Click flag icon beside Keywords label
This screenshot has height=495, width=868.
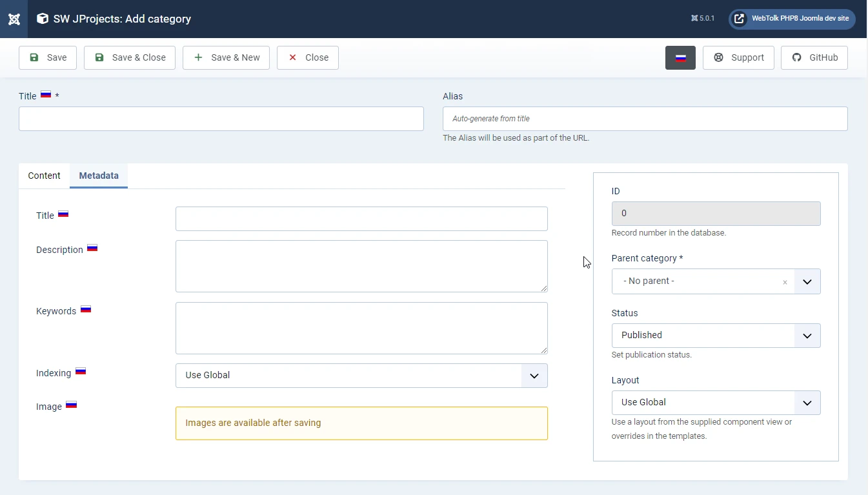coord(86,309)
